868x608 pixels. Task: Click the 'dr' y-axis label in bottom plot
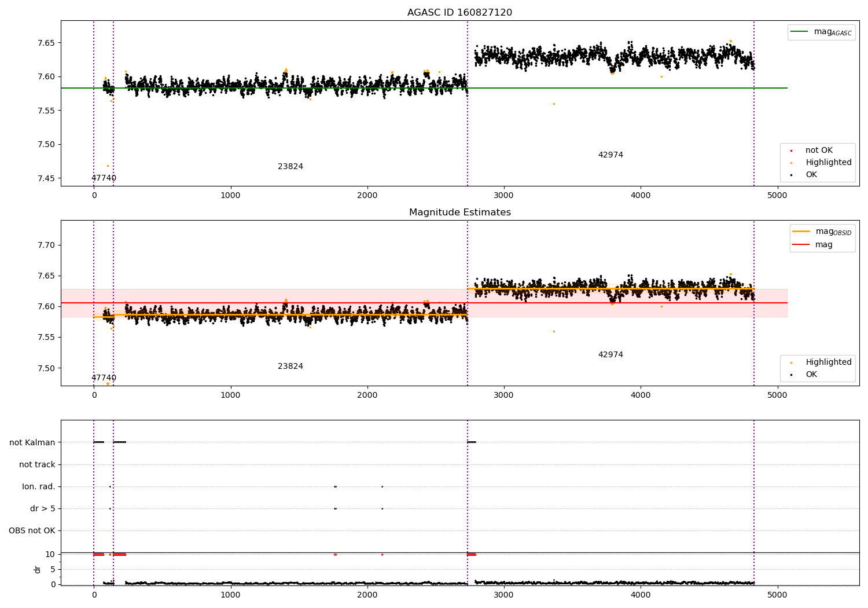[38, 569]
